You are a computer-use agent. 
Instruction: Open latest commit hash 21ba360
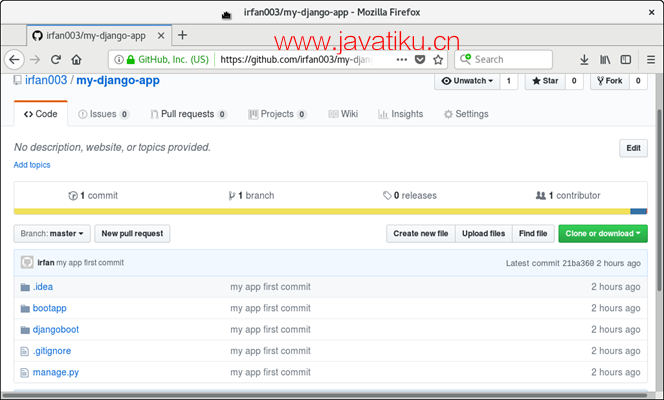(578, 263)
